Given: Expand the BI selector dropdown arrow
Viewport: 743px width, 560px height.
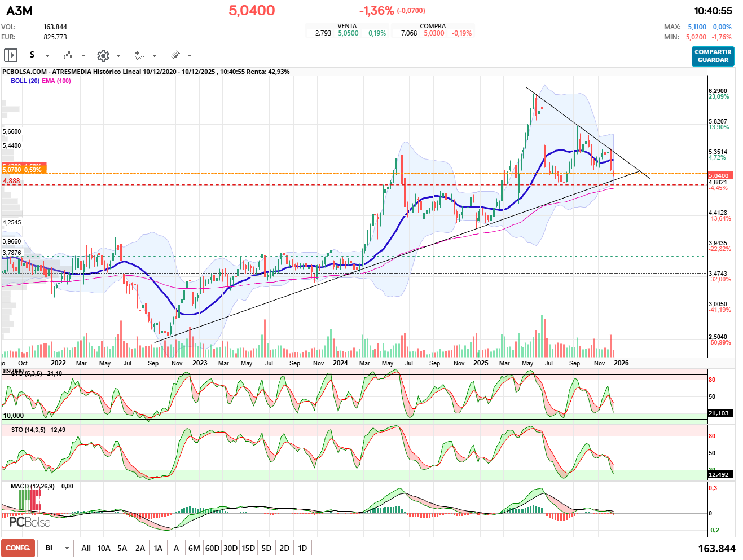Looking at the screenshot, I should point(67,548).
